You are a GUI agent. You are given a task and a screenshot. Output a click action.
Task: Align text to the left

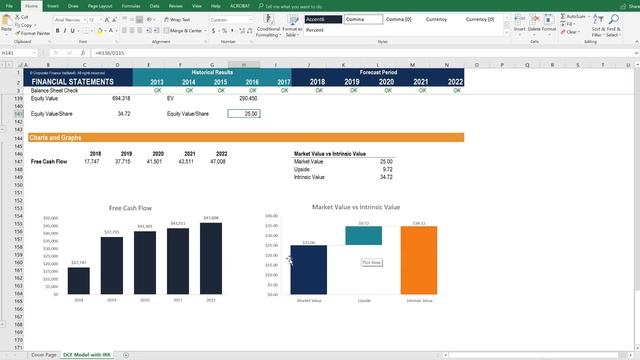[x=124, y=31]
